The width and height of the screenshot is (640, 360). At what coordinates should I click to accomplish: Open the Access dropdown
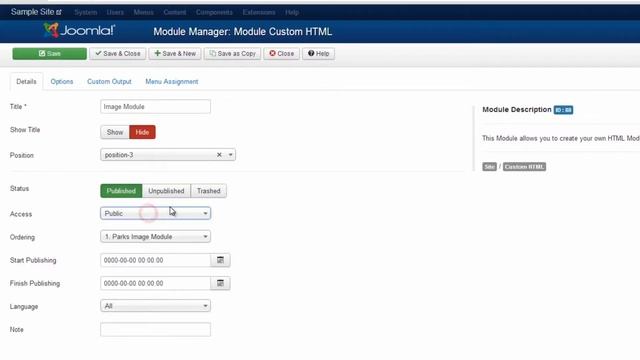156,213
